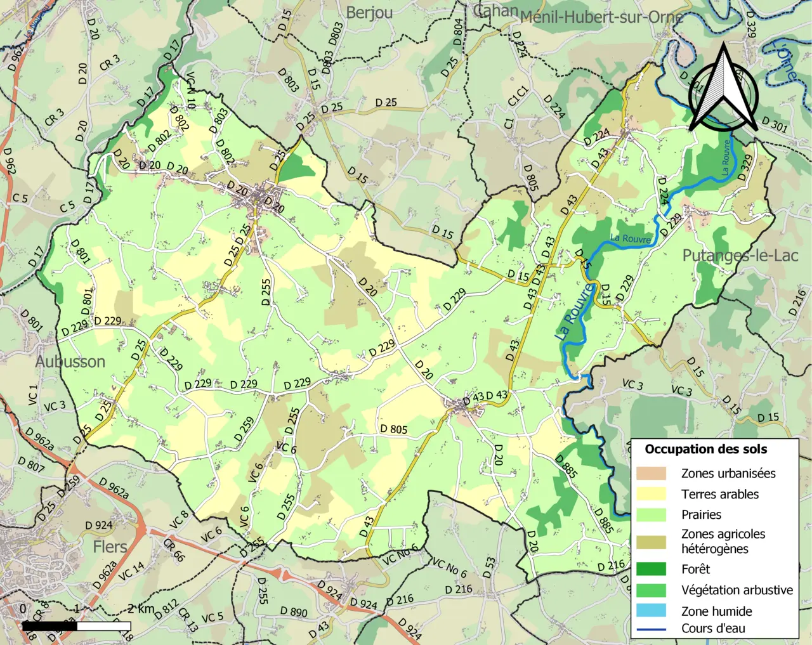This screenshot has width=812, height=645.
Task: Click the Occupation des sols legend title
Action: pyautogui.click(x=705, y=449)
